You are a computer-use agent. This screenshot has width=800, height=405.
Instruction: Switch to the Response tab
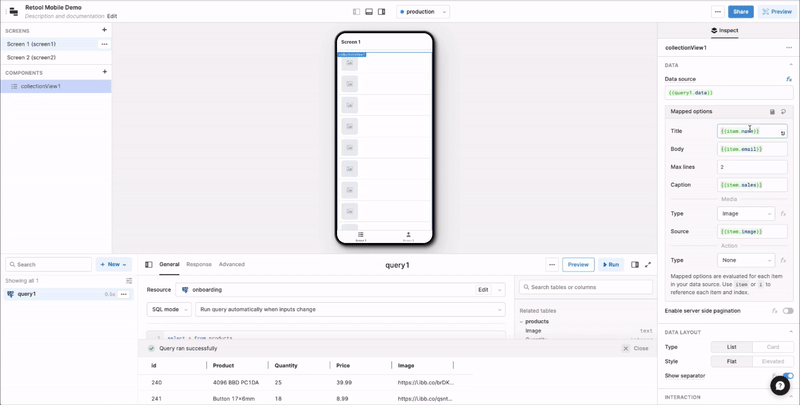pos(199,264)
